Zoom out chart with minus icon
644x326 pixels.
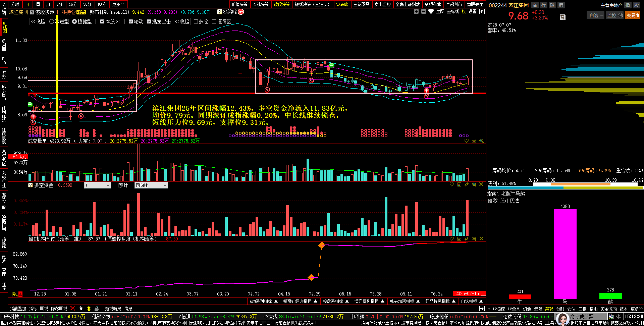click(x=424, y=11)
